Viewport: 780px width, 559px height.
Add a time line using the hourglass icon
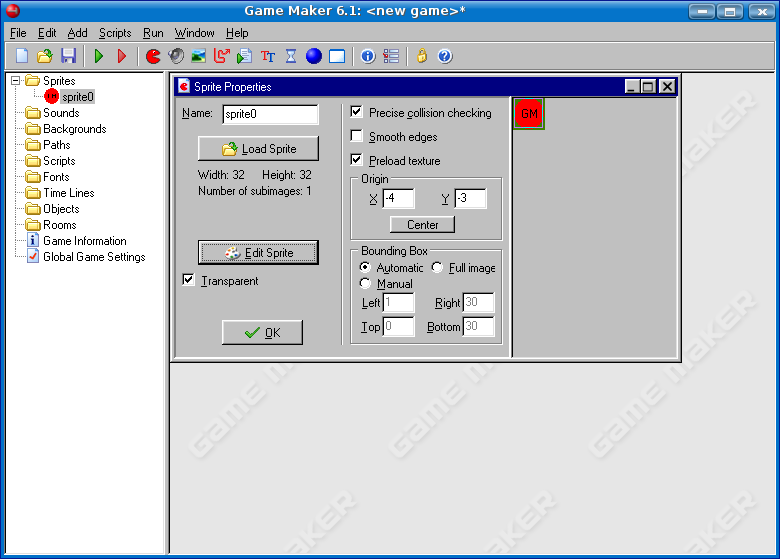point(291,56)
